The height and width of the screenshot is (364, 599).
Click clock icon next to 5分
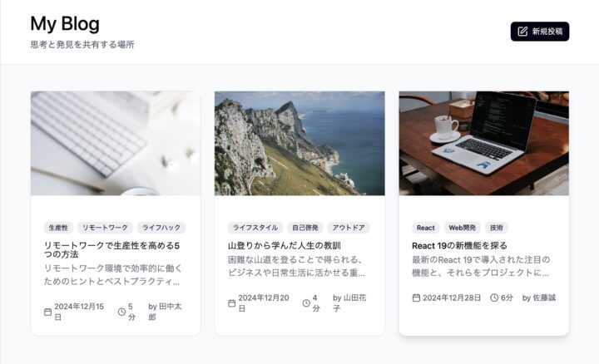click(x=121, y=312)
